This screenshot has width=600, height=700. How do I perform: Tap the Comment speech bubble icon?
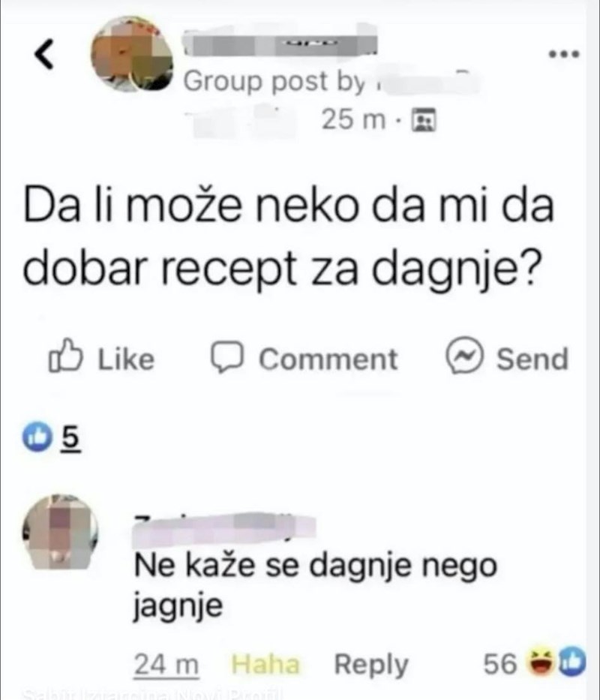(x=227, y=356)
